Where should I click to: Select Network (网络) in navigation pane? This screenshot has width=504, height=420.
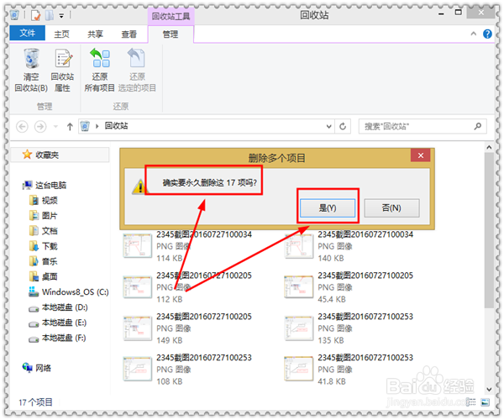[37, 368]
